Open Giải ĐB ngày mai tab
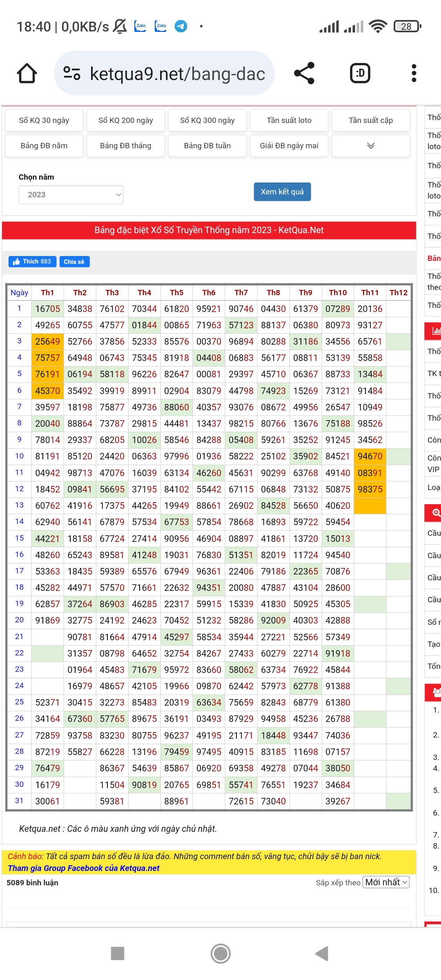Image resolution: width=441 pixels, height=980 pixels. pos(289,146)
